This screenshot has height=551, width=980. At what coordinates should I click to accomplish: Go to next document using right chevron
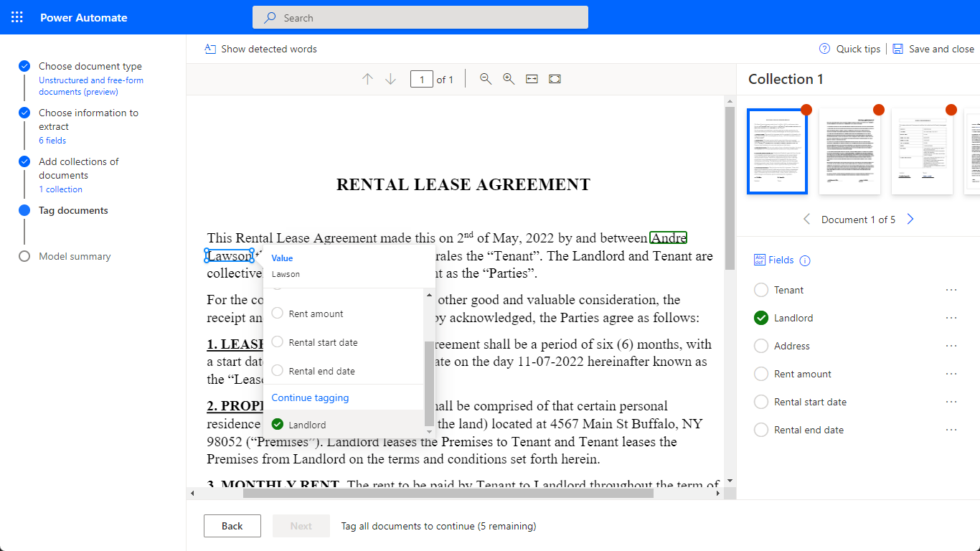pyautogui.click(x=910, y=220)
